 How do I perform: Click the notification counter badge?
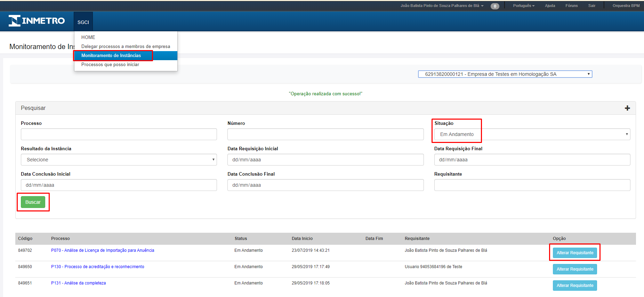[x=494, y=6]
